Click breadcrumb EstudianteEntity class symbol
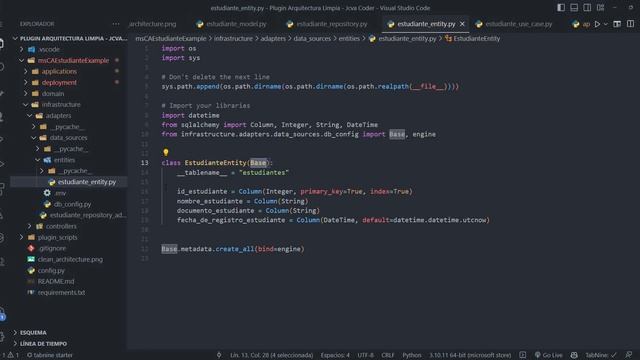 [x=473, y=38]
